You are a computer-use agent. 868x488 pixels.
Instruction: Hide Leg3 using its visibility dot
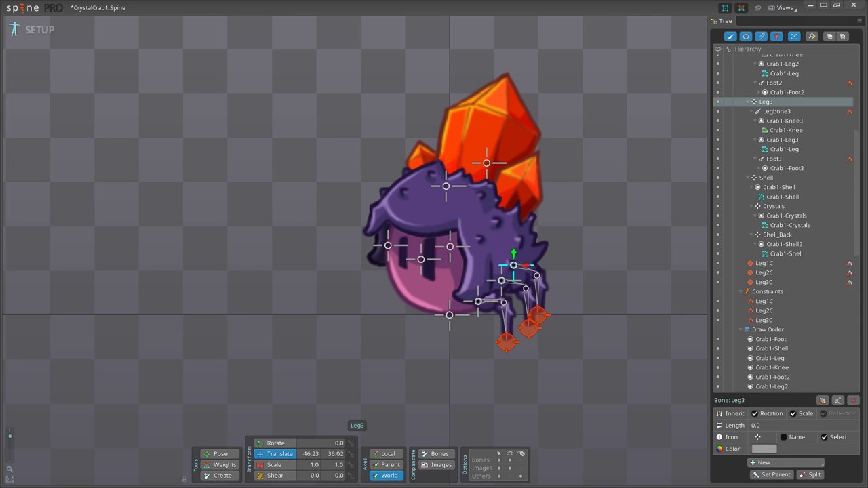coord(718,102)
